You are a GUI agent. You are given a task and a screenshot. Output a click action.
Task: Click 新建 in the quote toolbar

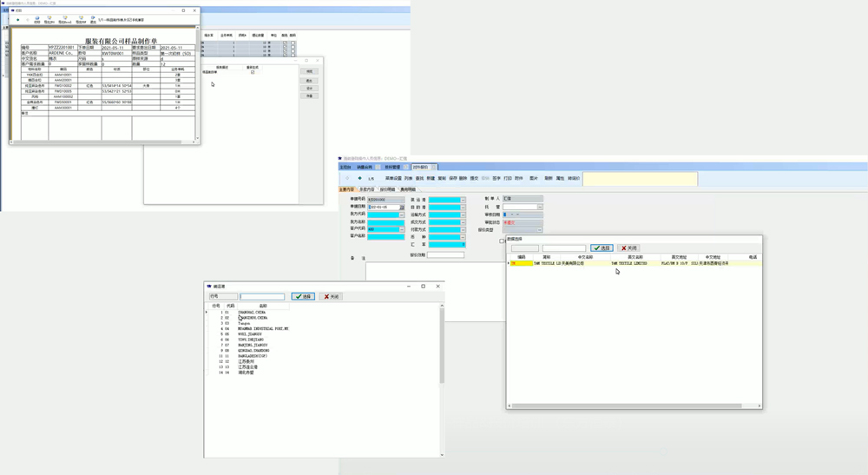pos(431,178)
